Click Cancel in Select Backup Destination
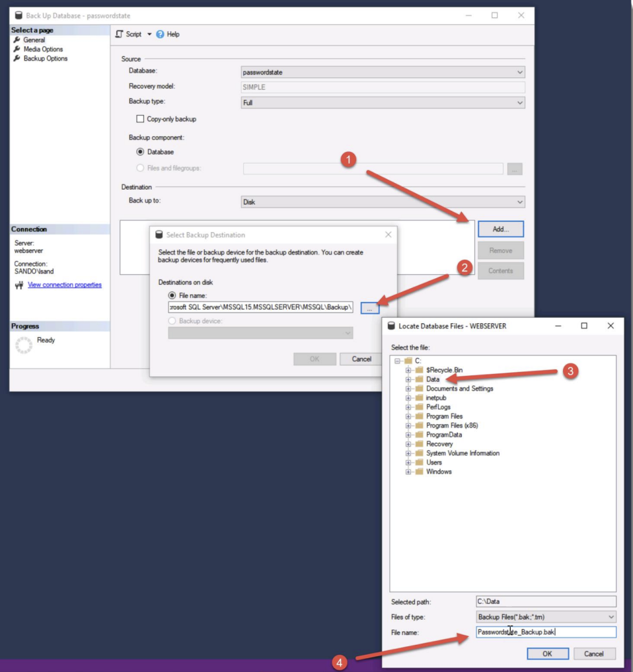This screenshot has height=672, width=633. tap(361, 359)
